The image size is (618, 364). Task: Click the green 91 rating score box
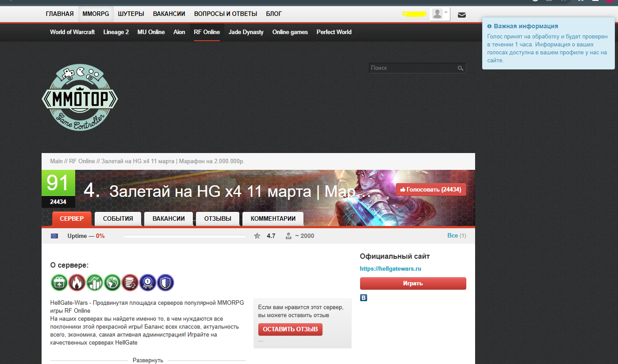tap(58, 183)
